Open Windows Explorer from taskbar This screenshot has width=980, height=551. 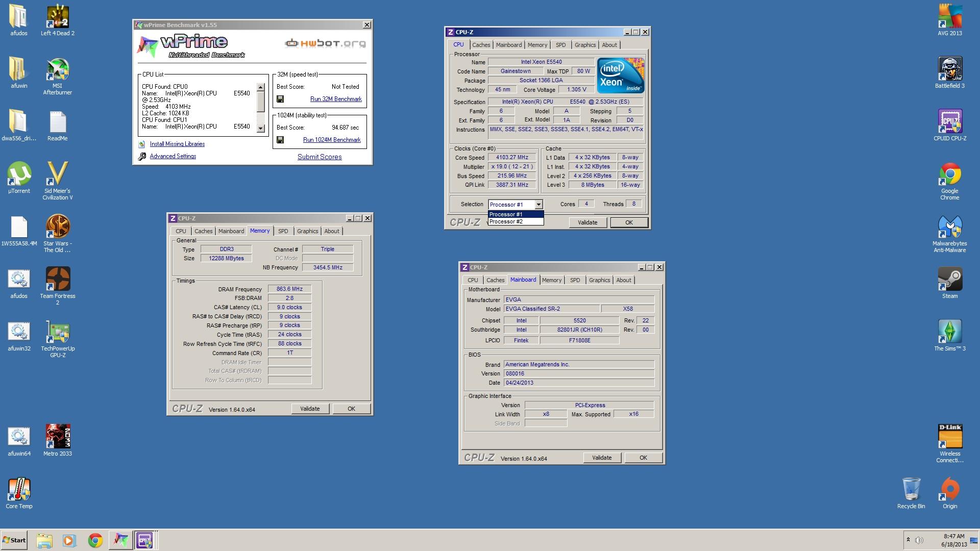coord(44,540)
